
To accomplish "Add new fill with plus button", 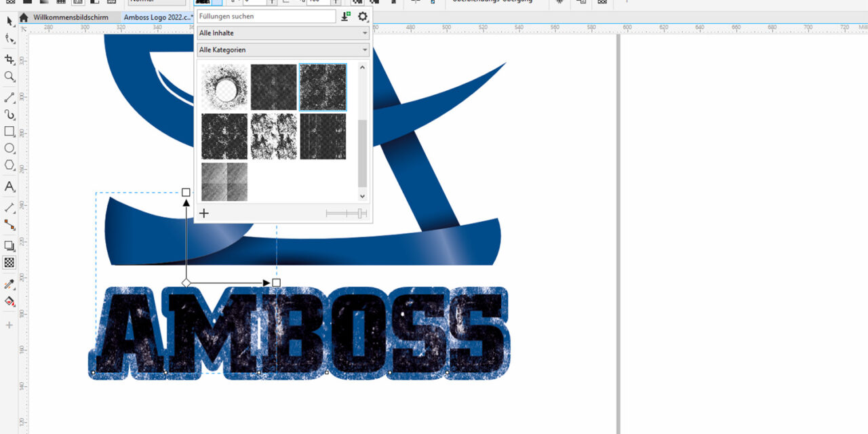I will tap(203, 213).
